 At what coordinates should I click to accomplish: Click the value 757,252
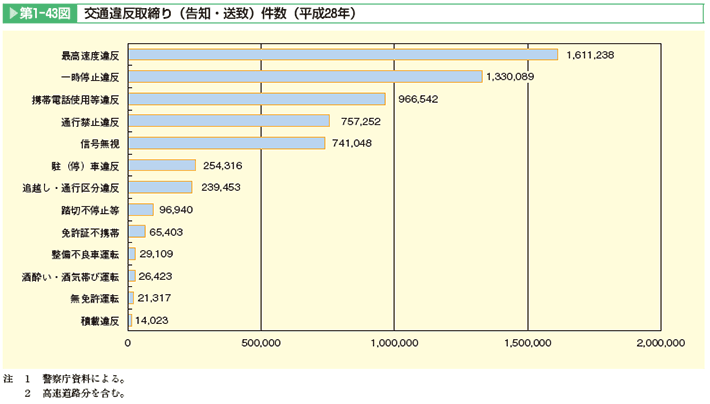click(361, 121)
